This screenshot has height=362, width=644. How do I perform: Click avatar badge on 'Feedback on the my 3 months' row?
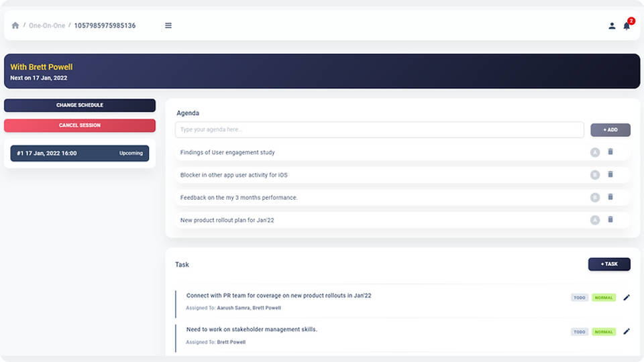tap(595, 197)
